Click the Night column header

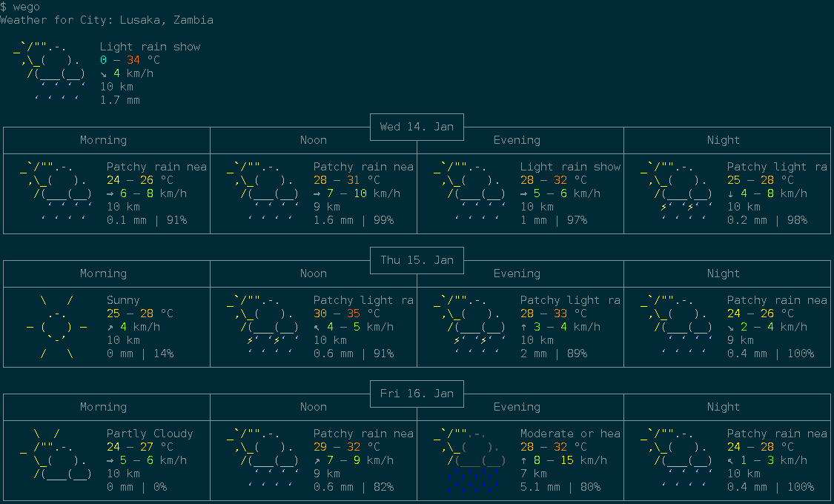(x=724, y=139)
